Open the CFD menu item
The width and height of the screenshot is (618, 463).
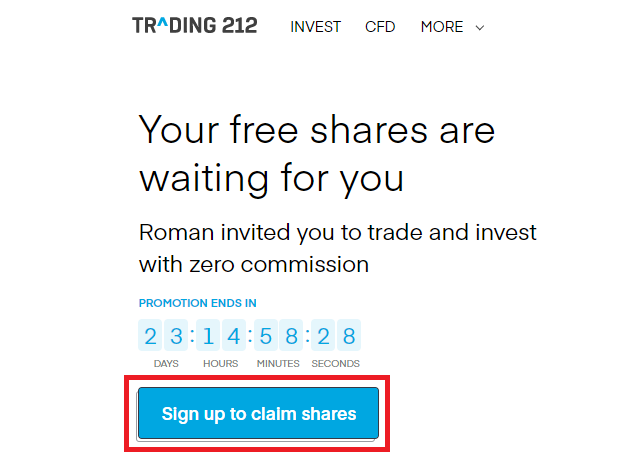pos(380,27)
